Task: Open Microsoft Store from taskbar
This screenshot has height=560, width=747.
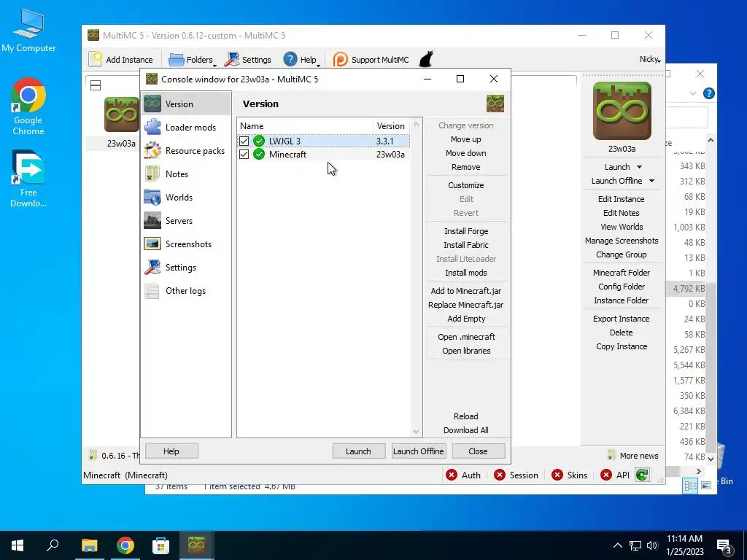Action: coord(161,545)
